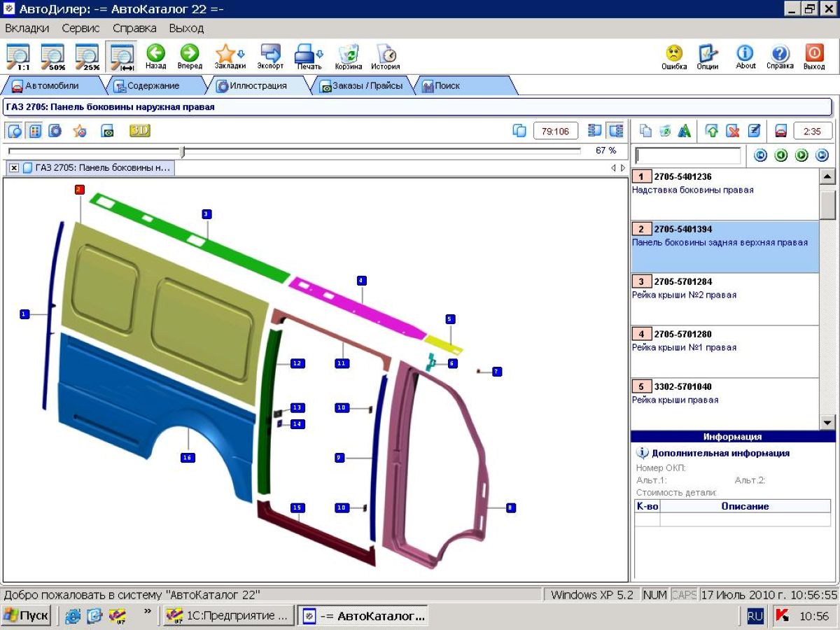This screenshot has width=840, height=630.
Task: Open Экспорт from the toolbar
Action: pos(270,56)
